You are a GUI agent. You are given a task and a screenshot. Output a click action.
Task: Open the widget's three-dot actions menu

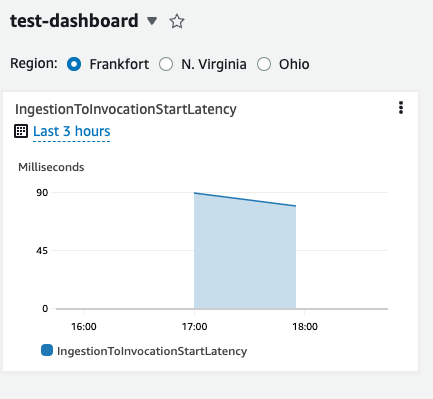pyautogui.click(x=401, y=108)
